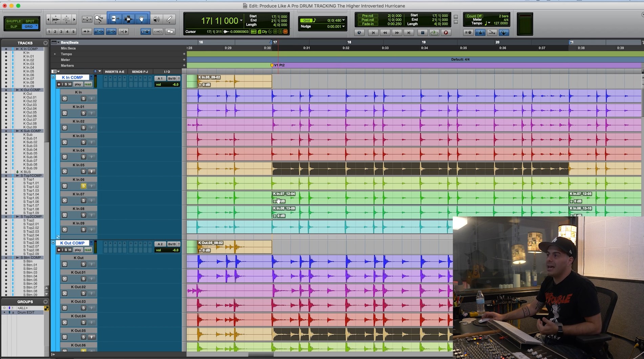Screen dimensions: 644x359
Task: Click the Layered Editing icon
Action: [170, 31]
